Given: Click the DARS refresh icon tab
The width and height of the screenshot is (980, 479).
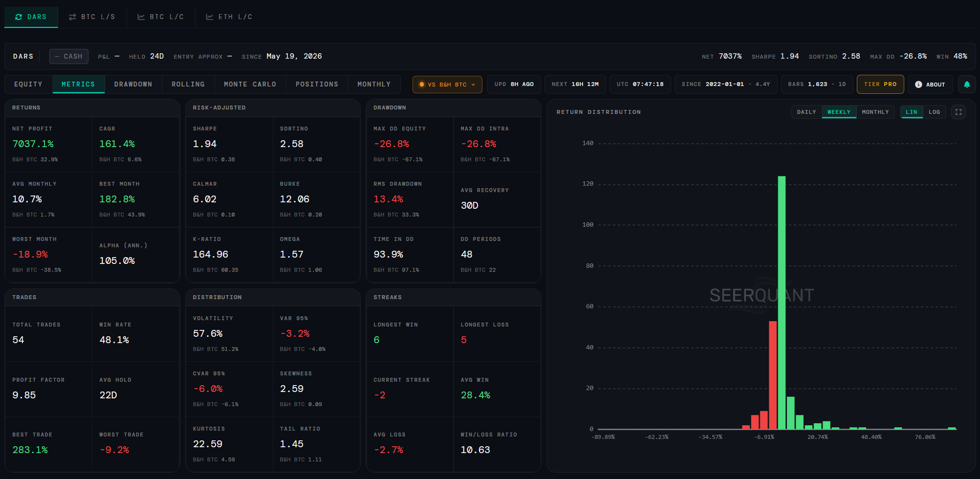Looking at the screenshot, I should click(x=19, y=17).
